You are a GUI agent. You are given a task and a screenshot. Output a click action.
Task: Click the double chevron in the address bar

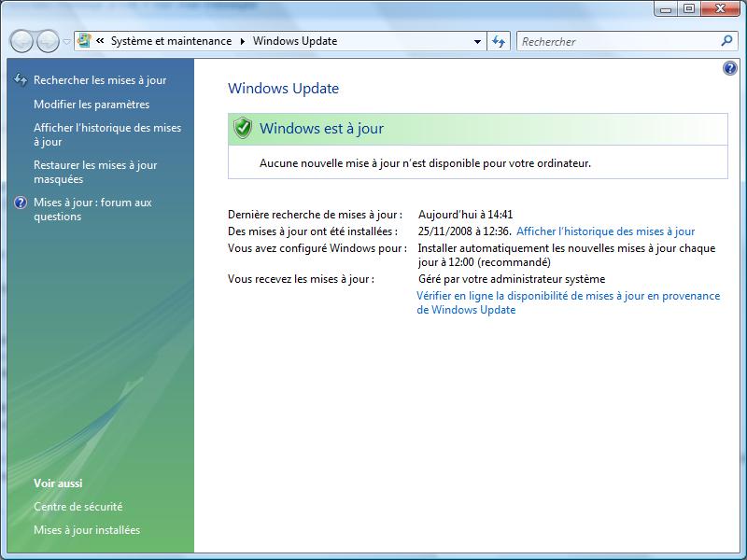[100, 41]
